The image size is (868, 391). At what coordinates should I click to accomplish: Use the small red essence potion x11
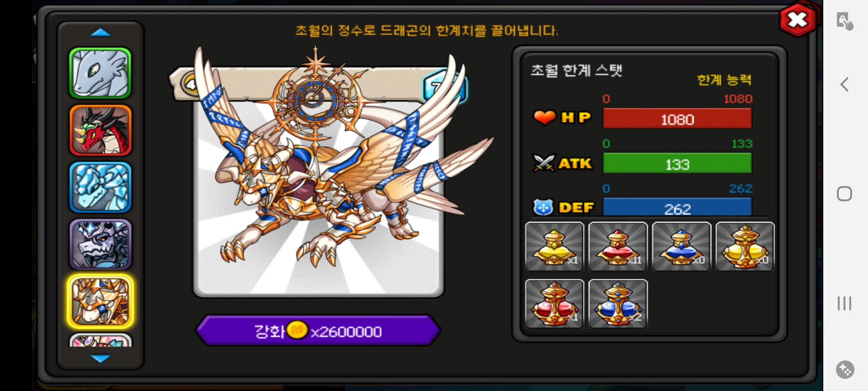click(x=618, y=247)
